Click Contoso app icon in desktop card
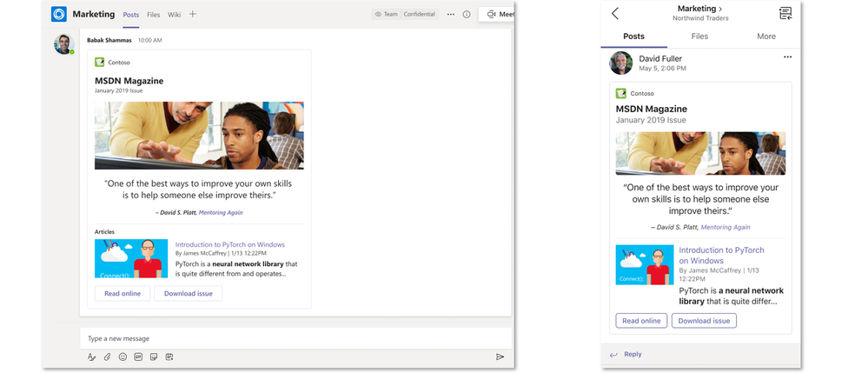 click(x=100, y=62)
